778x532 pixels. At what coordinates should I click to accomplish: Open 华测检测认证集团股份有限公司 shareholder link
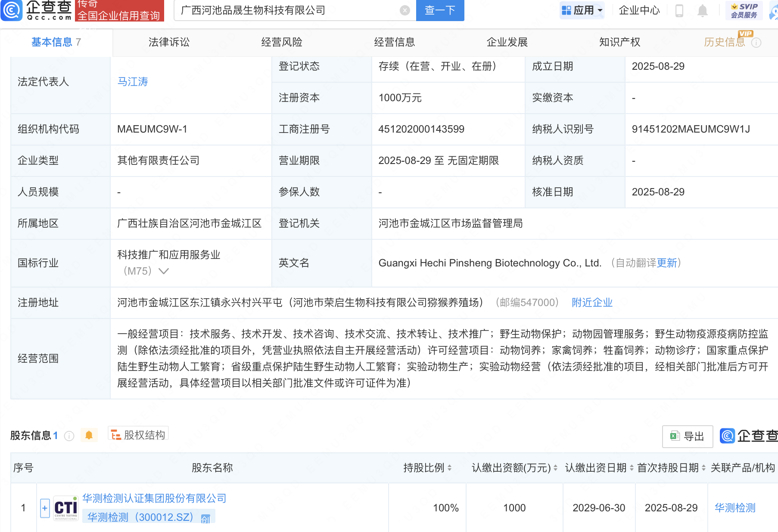pyautogui.click(x=154, y=498)
